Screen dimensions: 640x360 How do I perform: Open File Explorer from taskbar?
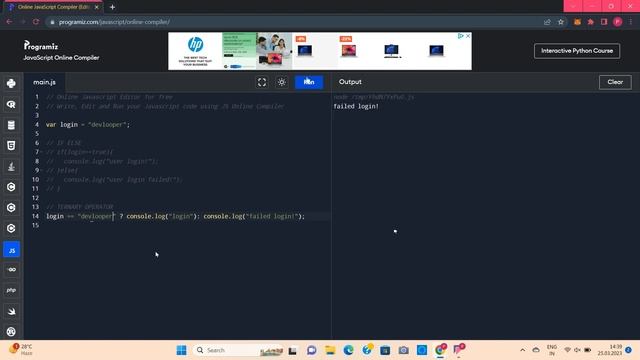coord(330,350)
